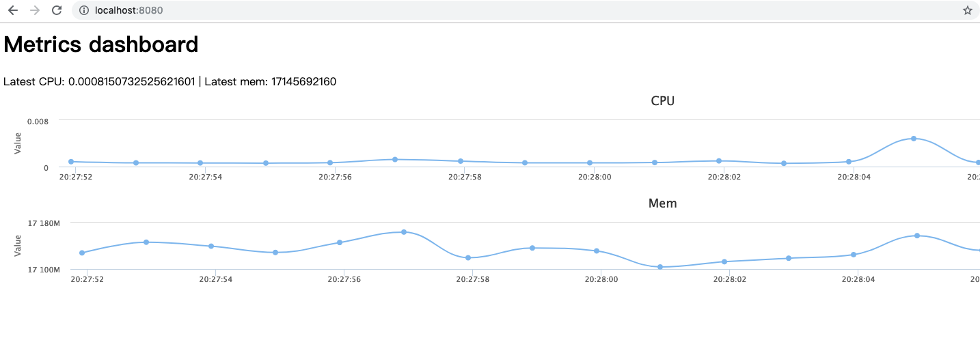Reload the localhost dashboard page

(57, 10)
